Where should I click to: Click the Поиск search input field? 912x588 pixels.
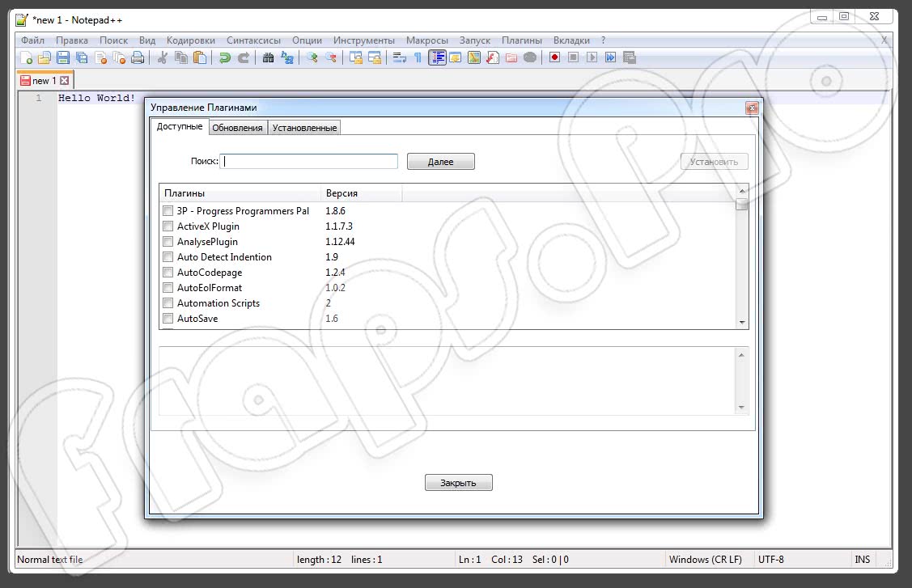tap(310, 161)
